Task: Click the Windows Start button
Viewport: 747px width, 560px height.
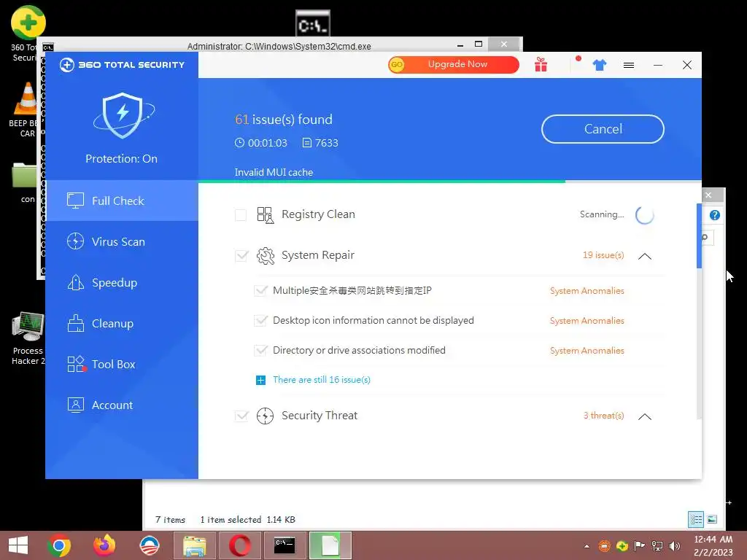Action: [x=18, y=545]
